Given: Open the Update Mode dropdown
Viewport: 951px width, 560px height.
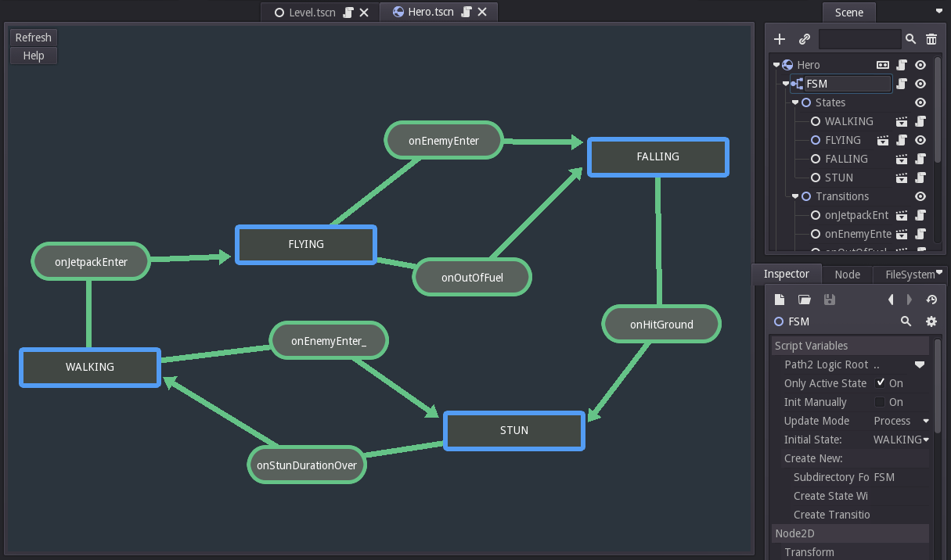Looking at the screenshot, I should pyautogui.click(x=901, y=421).
